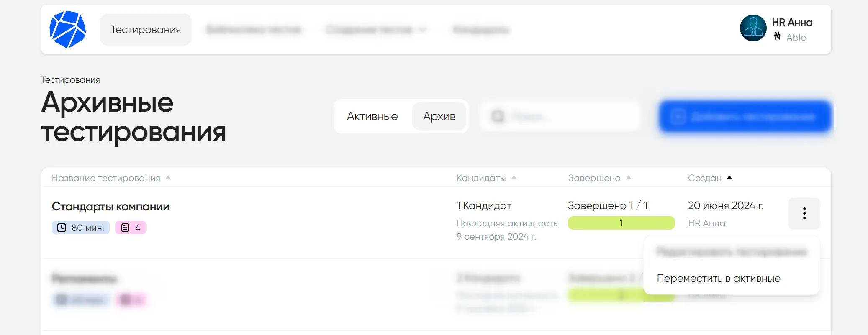The width and height of the screenshot is (868, 335).
Task: Choose Переместить в активные from the context menu
Action: click(x=719, y=278)
